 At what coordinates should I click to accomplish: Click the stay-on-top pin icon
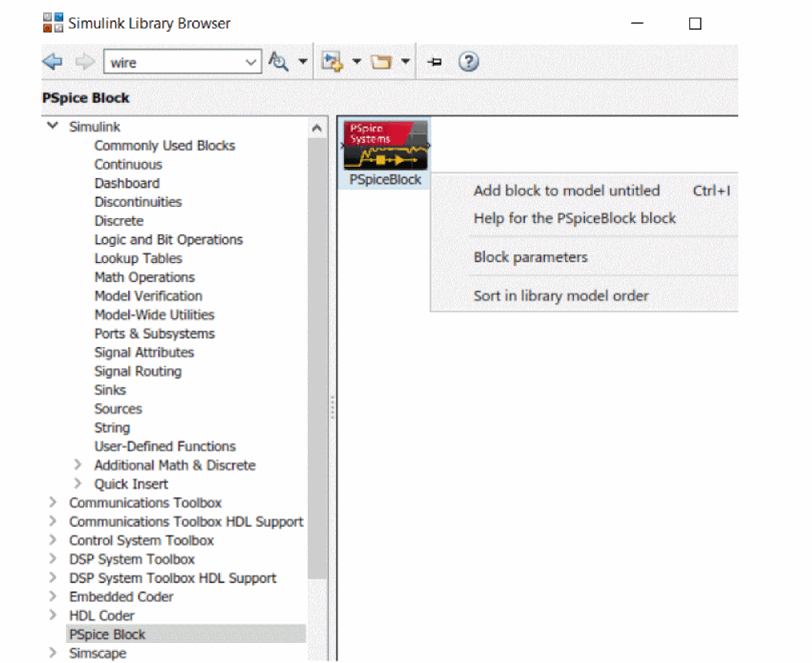coord(434,63)
